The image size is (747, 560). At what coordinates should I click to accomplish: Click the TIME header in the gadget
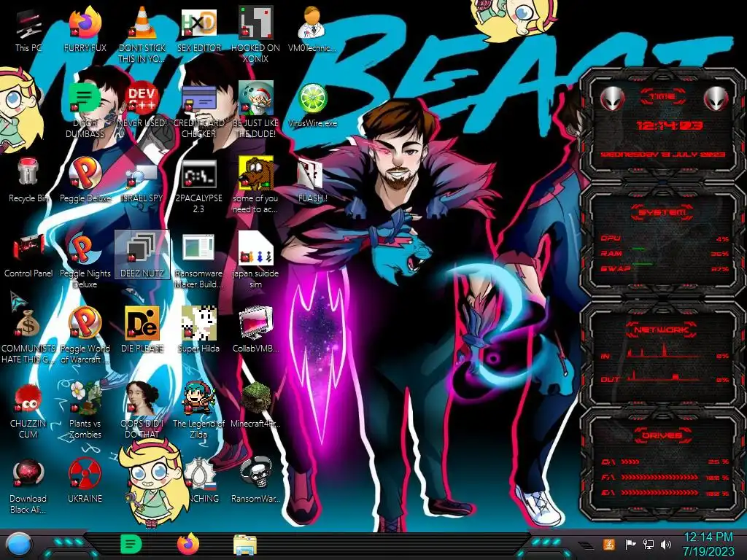(x=662, y=97)
